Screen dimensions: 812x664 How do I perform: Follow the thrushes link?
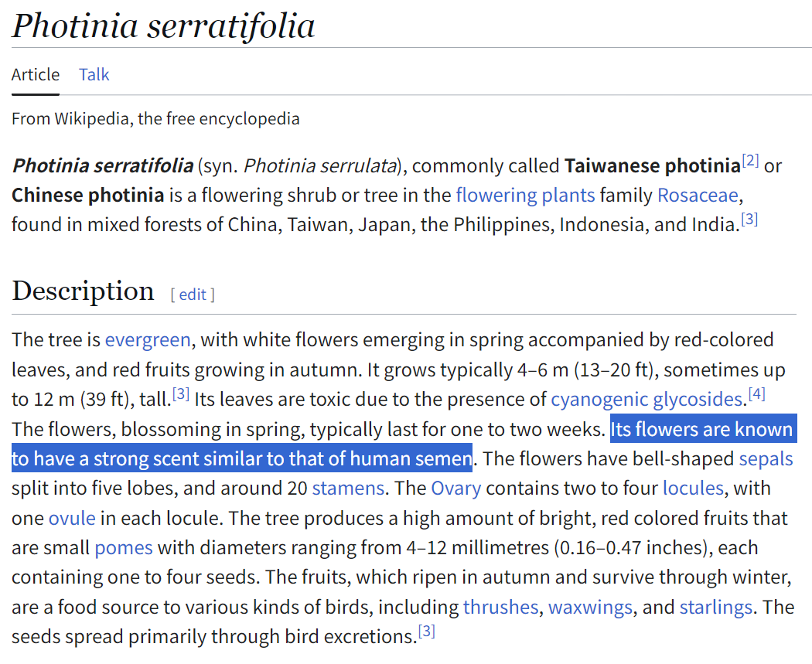(501, 607)
